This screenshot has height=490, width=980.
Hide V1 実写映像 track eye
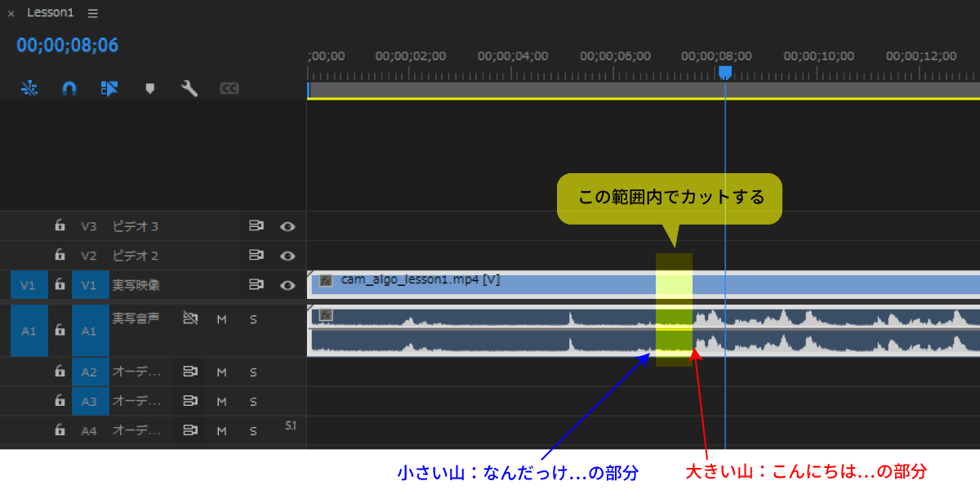pyautogui.click(x=287, y=285)
